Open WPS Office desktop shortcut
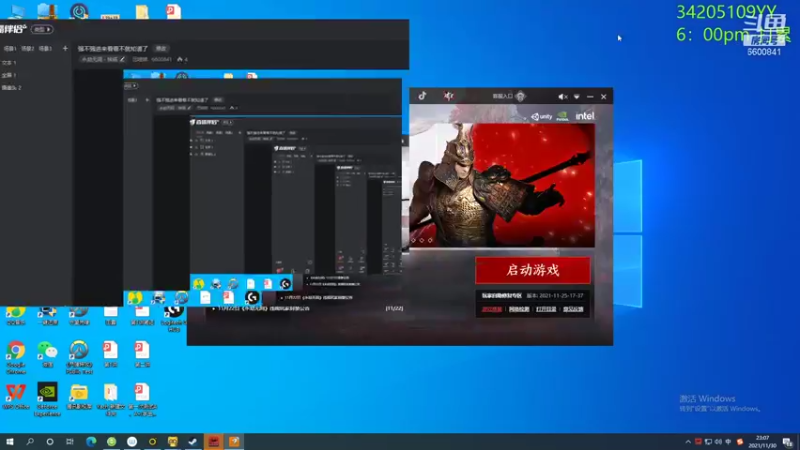Viewport: 800px width, 450px height. (x=16, y=396)
